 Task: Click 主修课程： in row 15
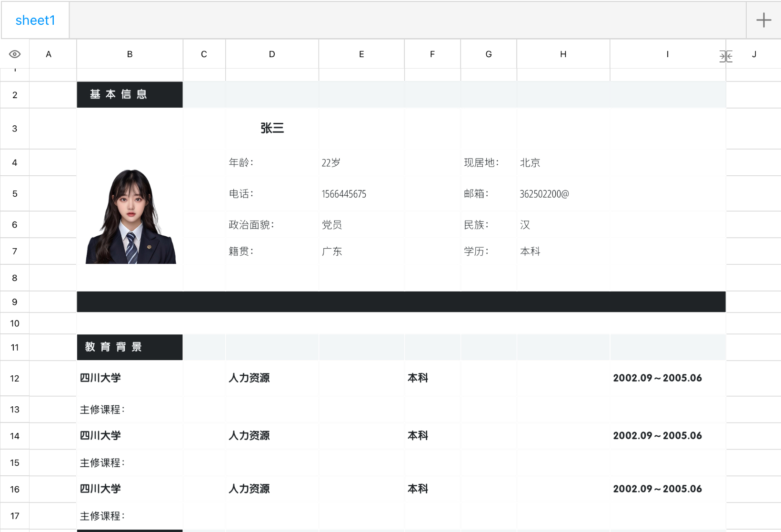pyautogui.click(x=102, y=463)
